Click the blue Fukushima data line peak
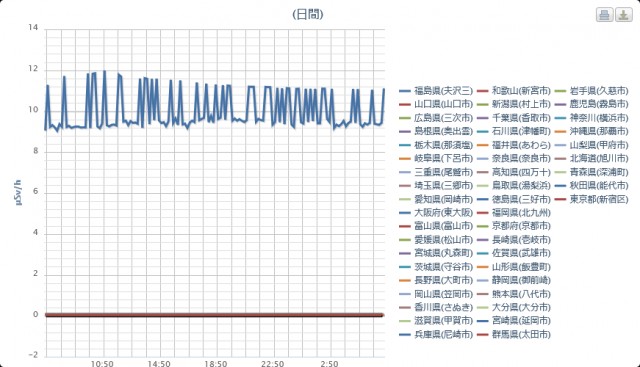 click(104, 72)
